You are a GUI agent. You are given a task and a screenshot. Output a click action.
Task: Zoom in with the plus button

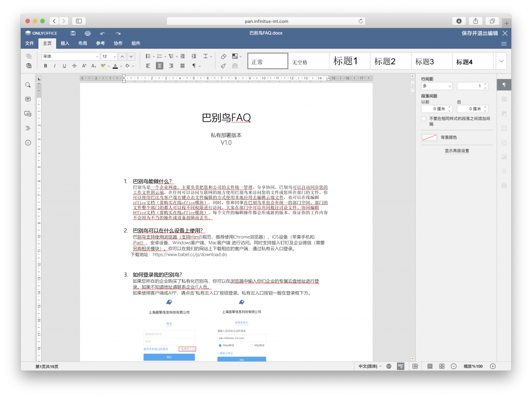[493, 366]
